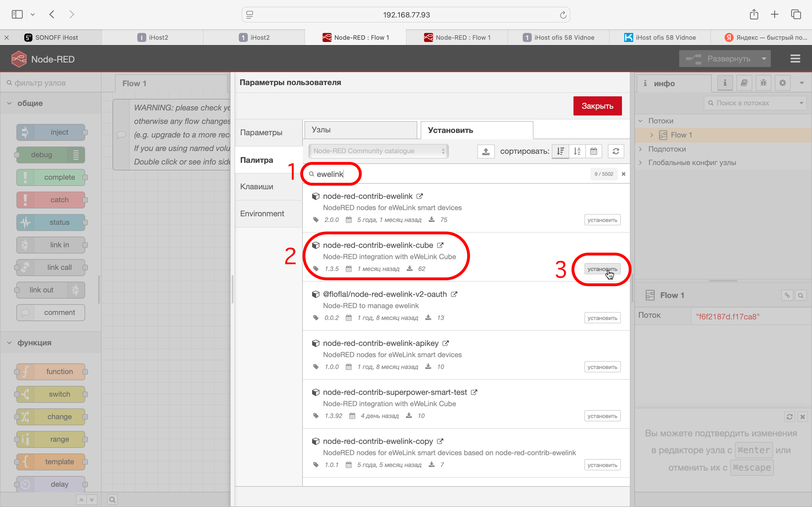Toggle the Safari sidebar button

(x=17, y=14)
